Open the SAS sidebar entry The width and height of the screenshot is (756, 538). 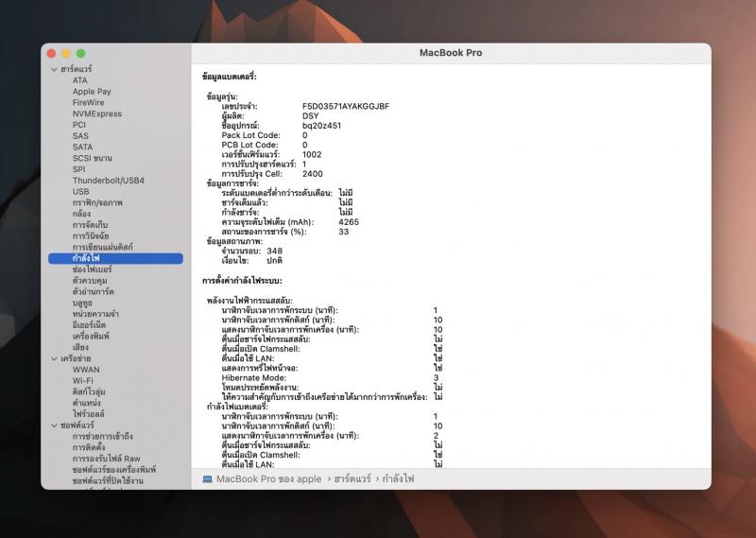[80, 135]
